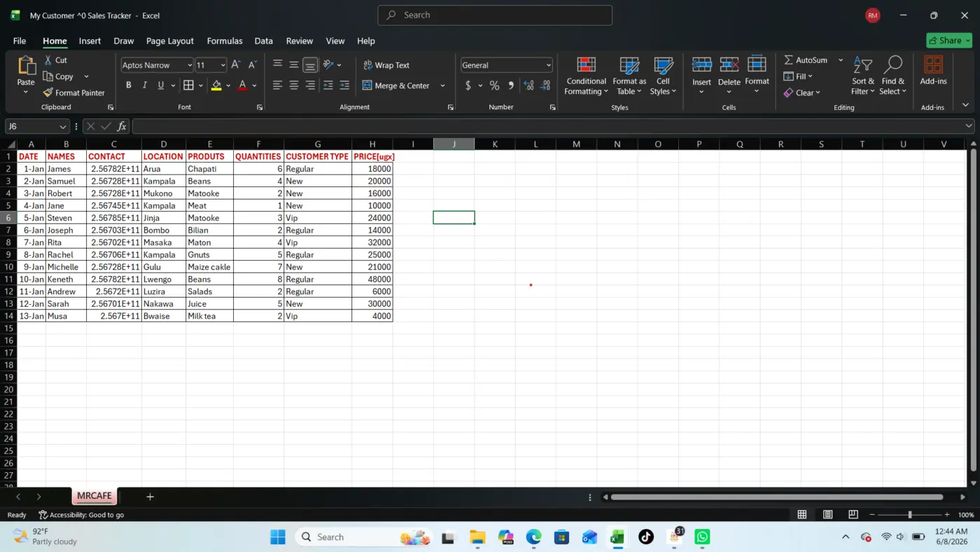This screenshot has width=980, height=552.
Task: Toggle Top Align vertical alignment
Action: (278, 64)
